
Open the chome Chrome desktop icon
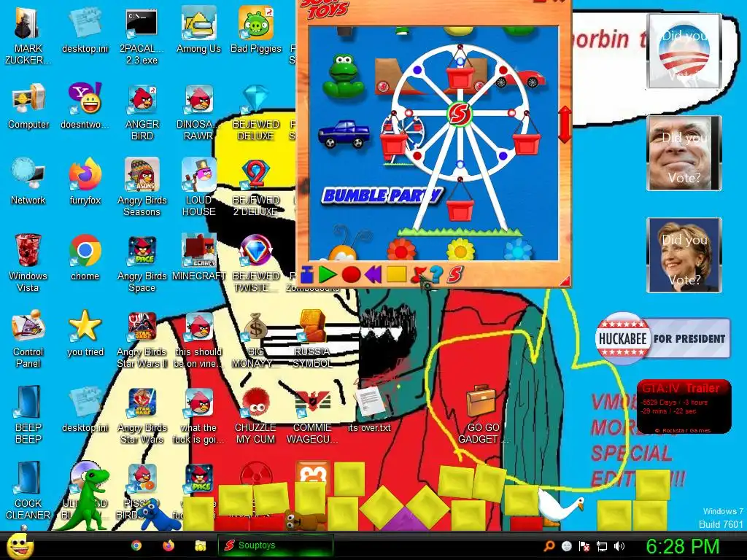[x=85, y=257]
